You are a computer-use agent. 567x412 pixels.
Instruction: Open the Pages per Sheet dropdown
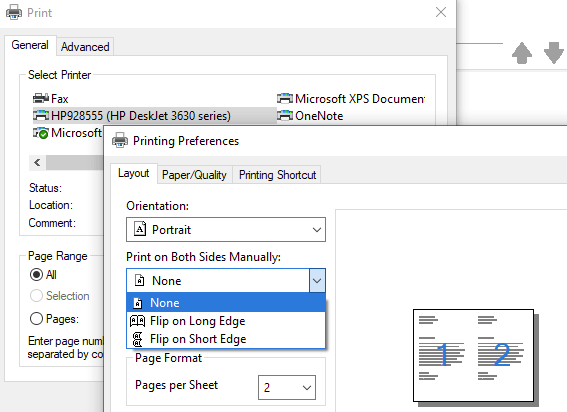[287, 387]
